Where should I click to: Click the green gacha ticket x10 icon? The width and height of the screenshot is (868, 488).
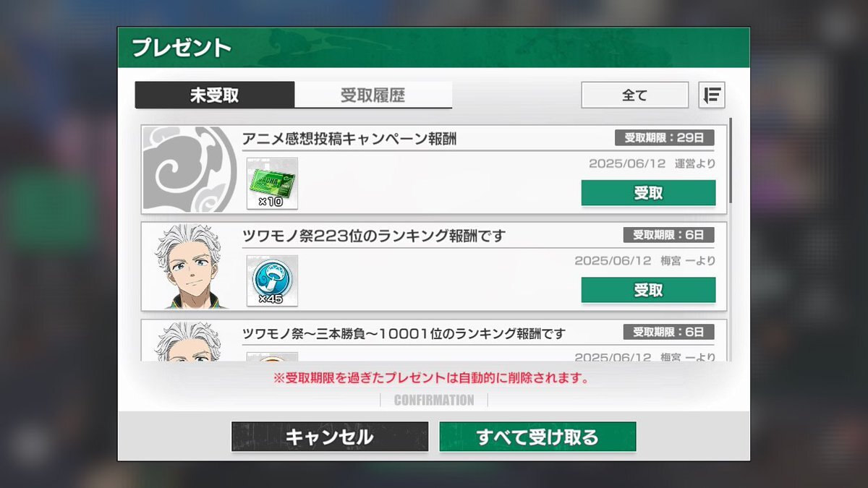pyautogui.click(x=272, y=184)
